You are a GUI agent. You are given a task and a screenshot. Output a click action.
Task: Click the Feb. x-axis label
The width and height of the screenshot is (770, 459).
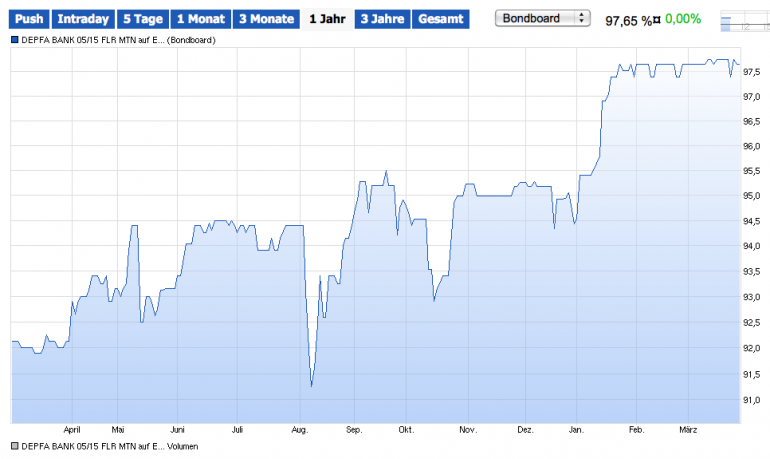click(636, 430)
